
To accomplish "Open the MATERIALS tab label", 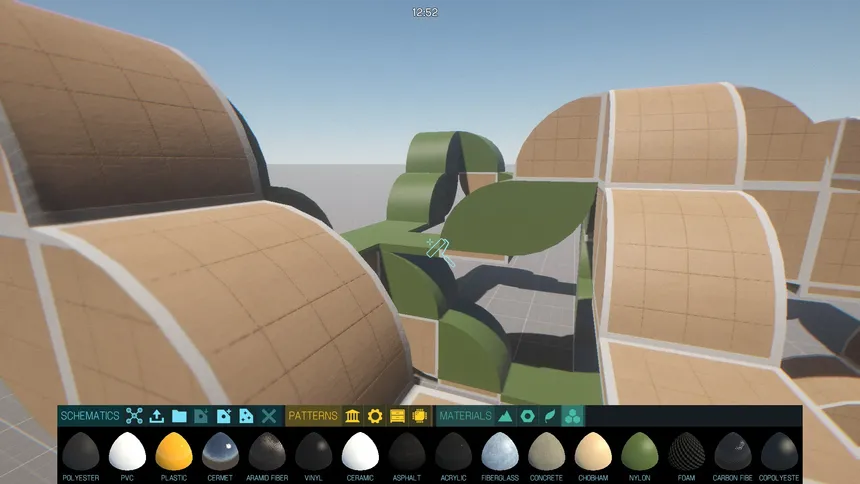I will coord(465,416).
